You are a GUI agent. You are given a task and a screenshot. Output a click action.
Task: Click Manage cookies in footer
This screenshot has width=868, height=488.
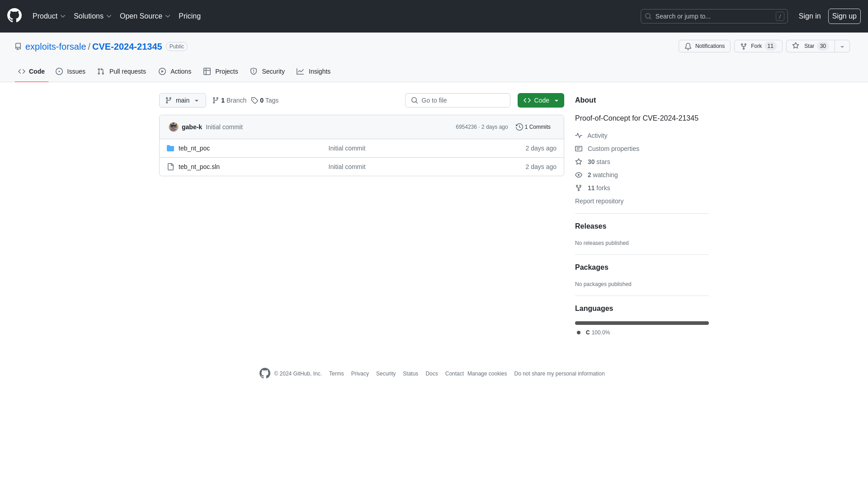coord(487,374)
